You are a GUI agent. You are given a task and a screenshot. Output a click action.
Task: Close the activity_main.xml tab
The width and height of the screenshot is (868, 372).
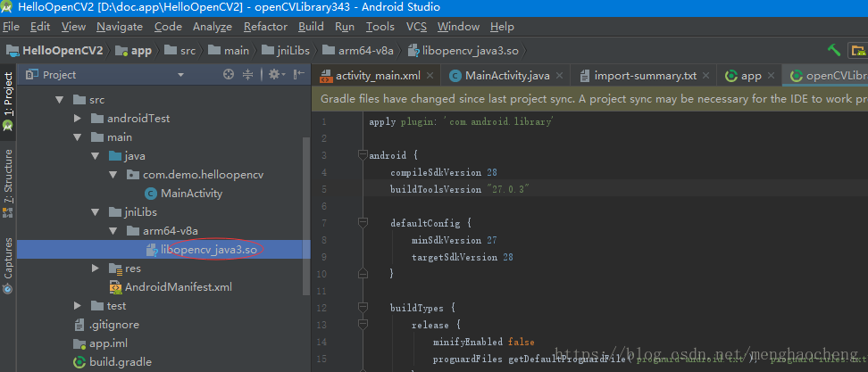[x=430, y=76]
